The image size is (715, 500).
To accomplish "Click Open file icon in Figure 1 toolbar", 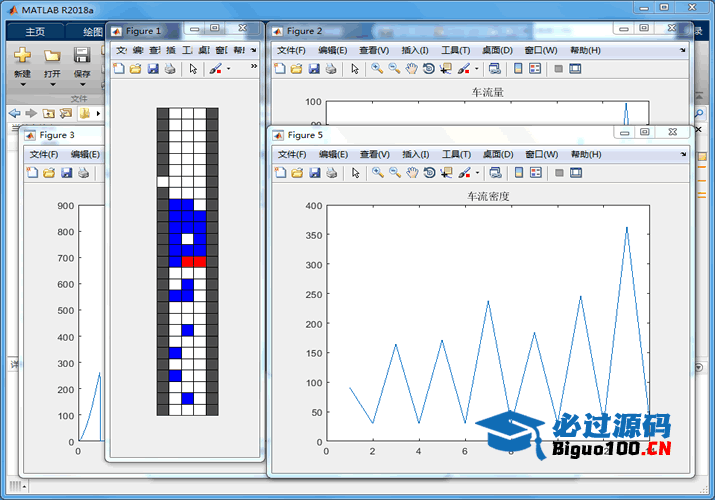I will tap(135, 69).
